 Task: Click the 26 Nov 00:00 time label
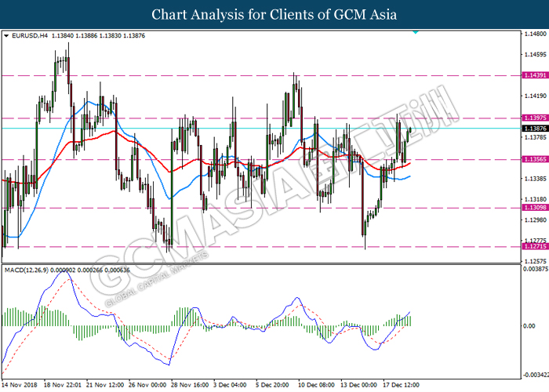147,385
